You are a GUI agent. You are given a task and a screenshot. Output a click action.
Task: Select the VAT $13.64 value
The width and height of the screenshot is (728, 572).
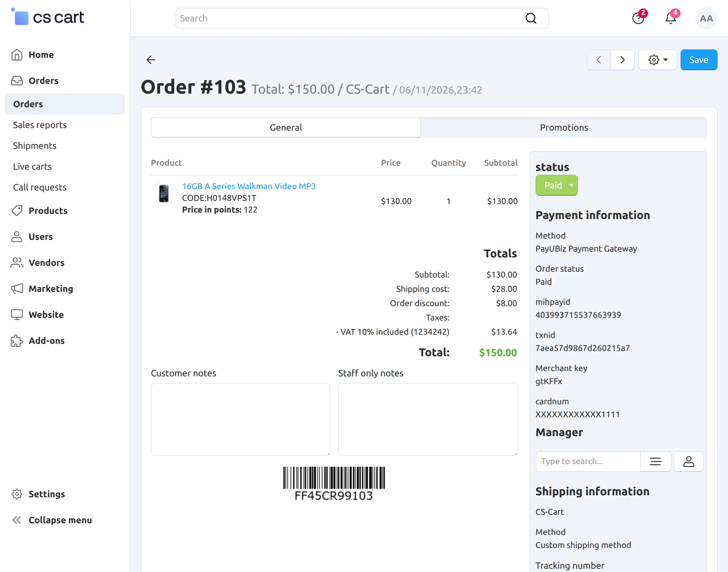[x=504, y=332]
